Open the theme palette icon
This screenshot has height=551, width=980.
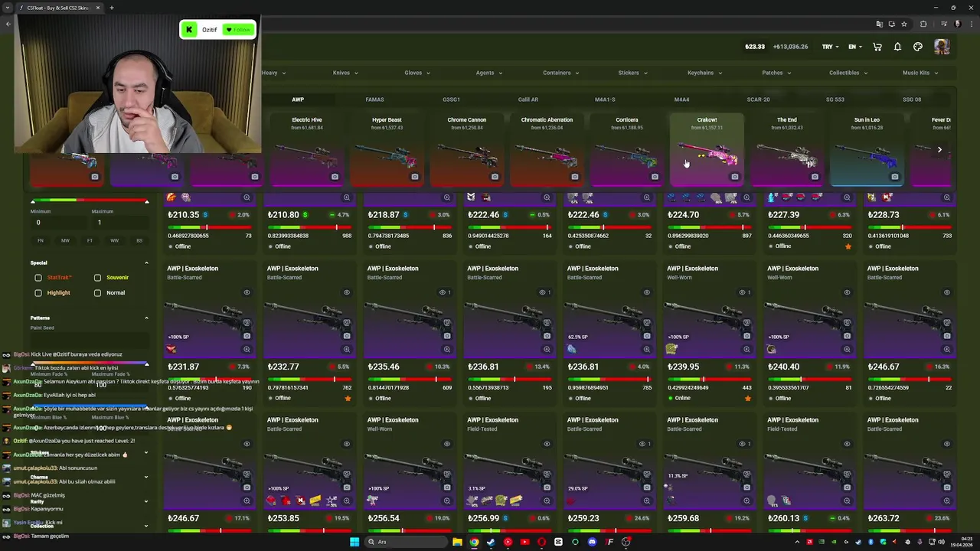tap(918, 47)
